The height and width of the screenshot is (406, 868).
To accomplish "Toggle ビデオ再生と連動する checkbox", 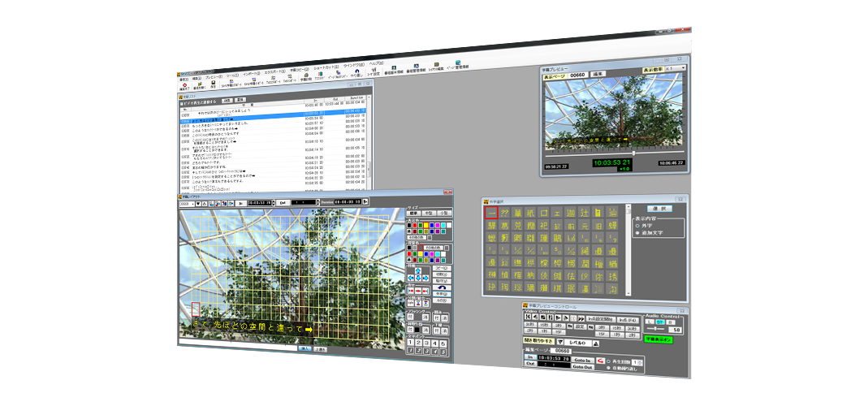I will [182, 104].
